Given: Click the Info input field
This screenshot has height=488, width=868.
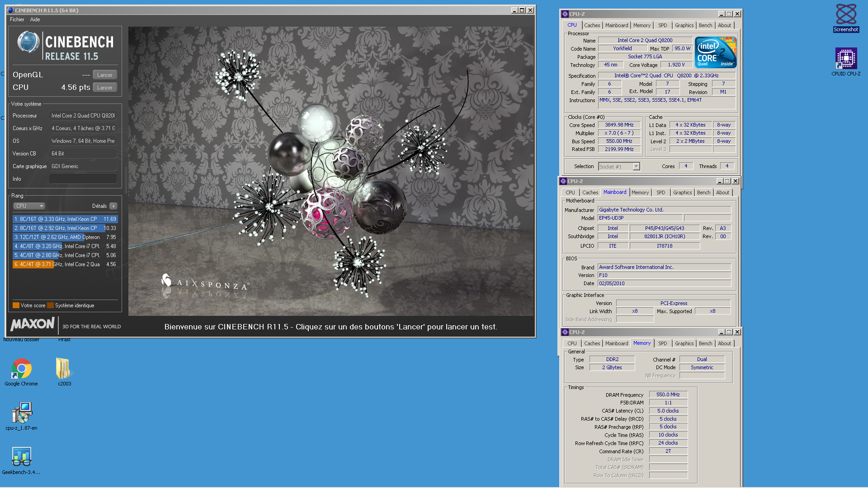Looking at the screenshot, I should (x=83, y=179).
